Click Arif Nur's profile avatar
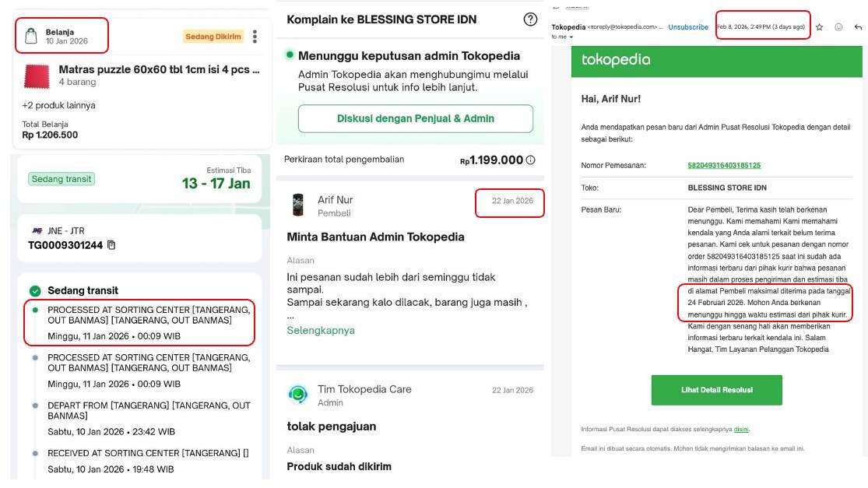 pyautogui.click(x=297, y=204)
